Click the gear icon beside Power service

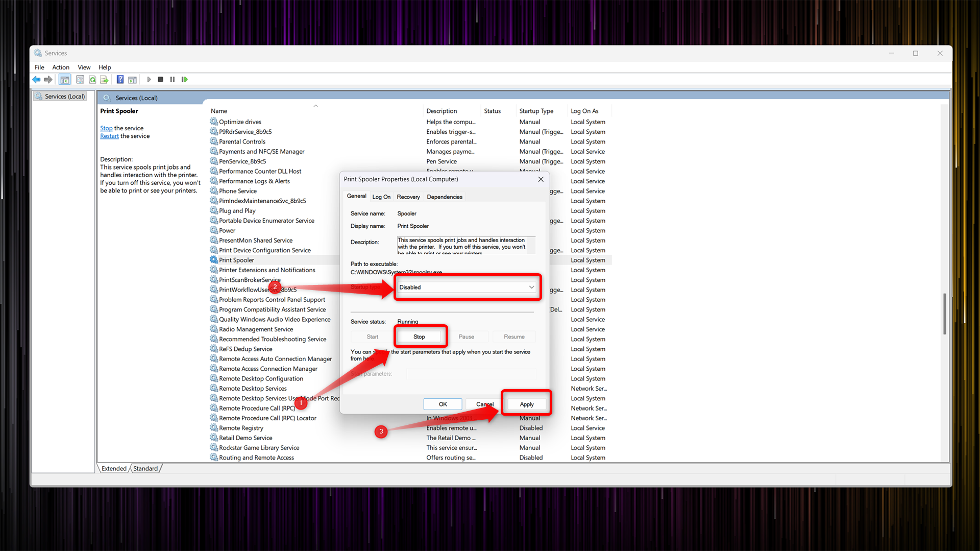tap(214, 230)
